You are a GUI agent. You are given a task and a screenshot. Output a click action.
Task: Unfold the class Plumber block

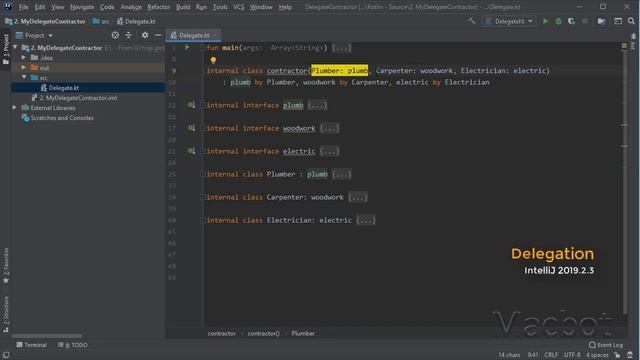342,174
